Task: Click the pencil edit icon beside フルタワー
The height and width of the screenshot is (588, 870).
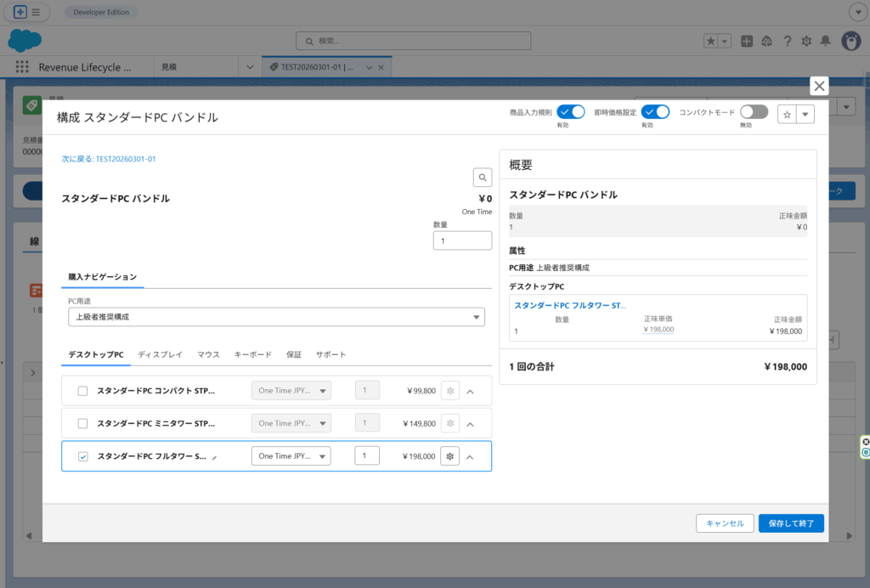Action: pos(215,457)
